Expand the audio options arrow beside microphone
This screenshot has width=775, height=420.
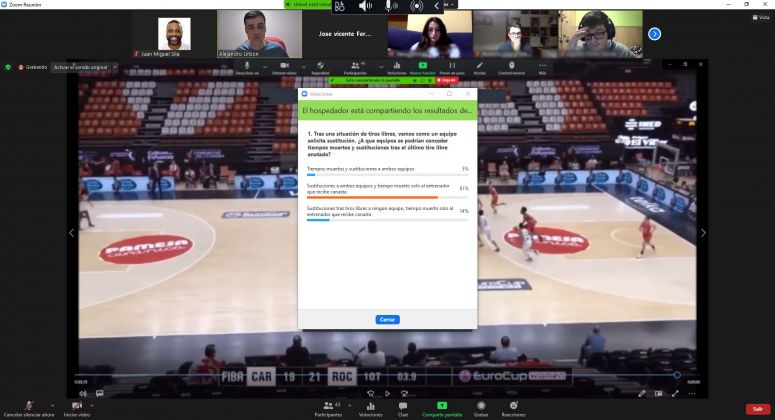52,406
